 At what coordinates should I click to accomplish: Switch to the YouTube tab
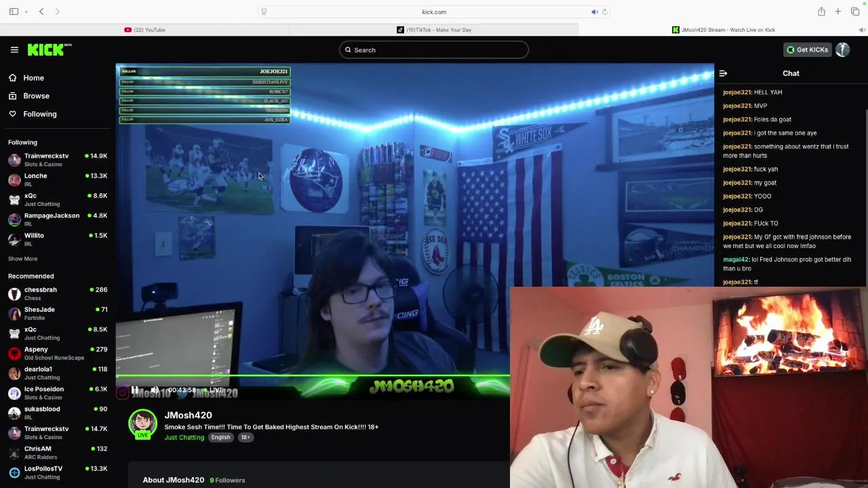[144, 30]
